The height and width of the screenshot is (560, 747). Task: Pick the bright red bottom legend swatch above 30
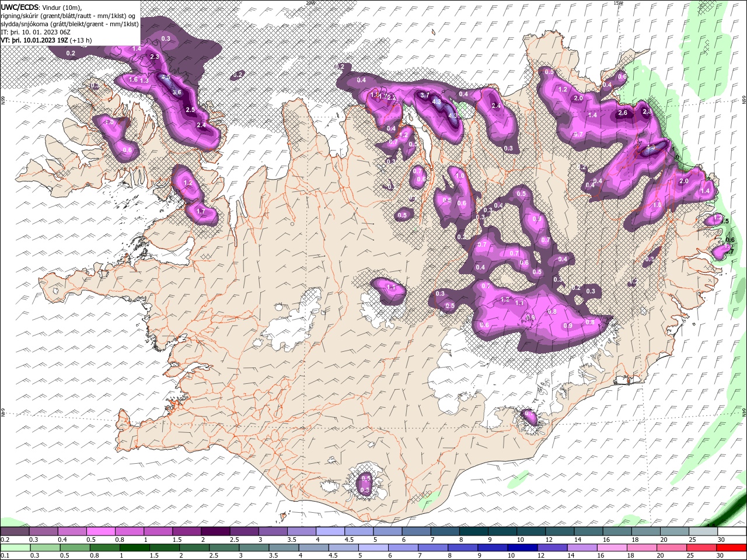click(x=731, y=548)
